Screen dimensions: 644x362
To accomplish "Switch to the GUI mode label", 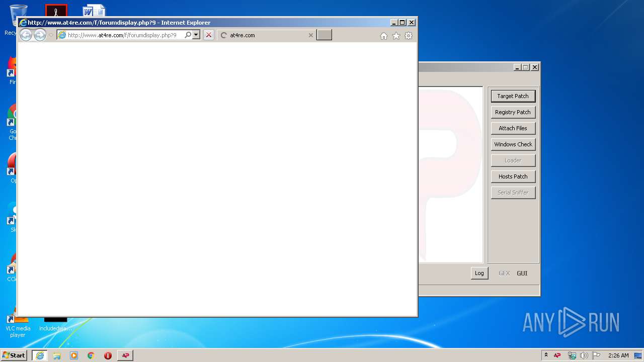I will click(x=522, y=274).
